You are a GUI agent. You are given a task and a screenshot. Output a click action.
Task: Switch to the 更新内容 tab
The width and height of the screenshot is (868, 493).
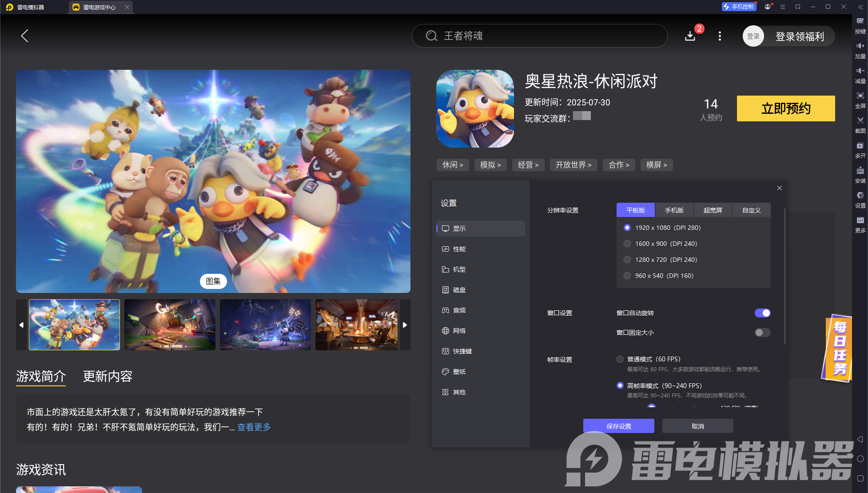click(108, 376)
